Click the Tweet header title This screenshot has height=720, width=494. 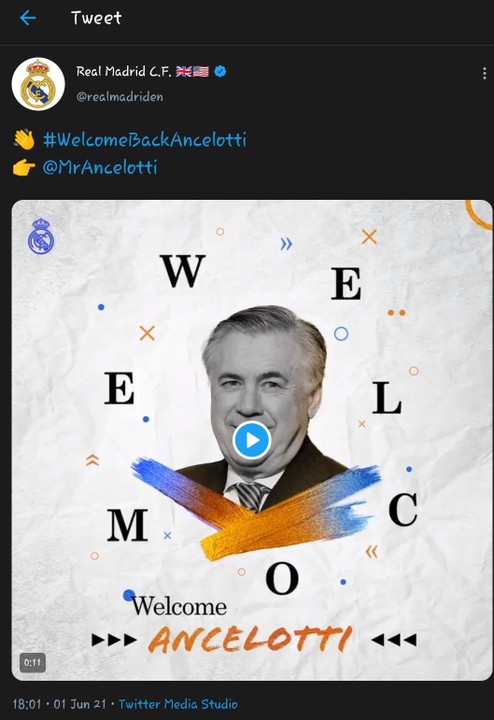tap(96, 18)
